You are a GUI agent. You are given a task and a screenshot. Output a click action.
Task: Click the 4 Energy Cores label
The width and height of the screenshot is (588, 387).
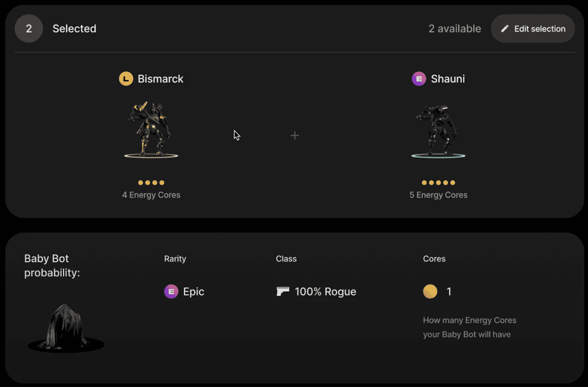151,195
